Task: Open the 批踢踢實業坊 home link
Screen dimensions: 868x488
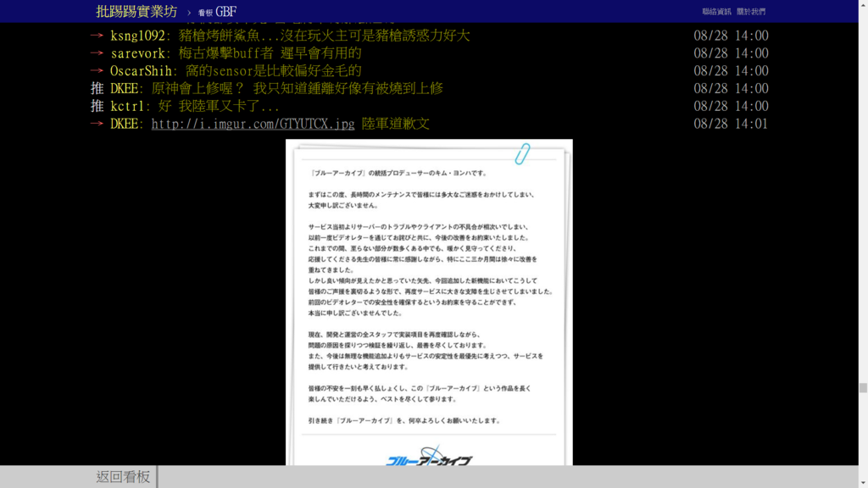Action: (136, 11)
